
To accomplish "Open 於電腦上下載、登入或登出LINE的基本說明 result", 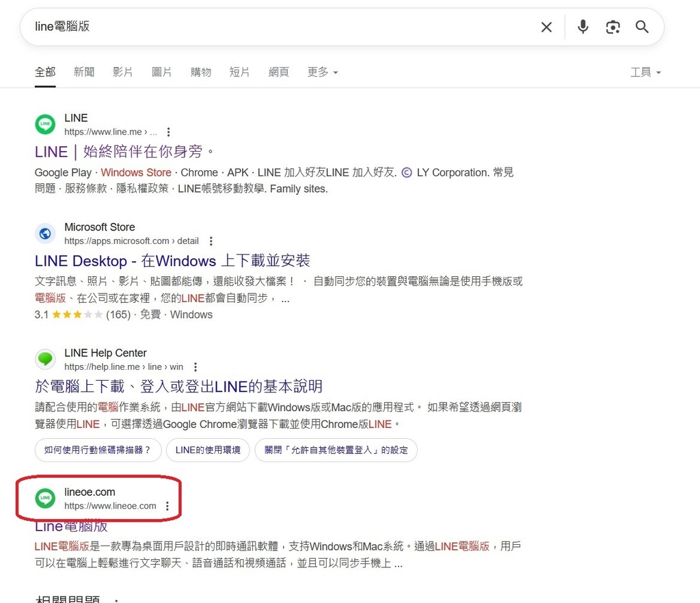I will click(x=178, y=386).
